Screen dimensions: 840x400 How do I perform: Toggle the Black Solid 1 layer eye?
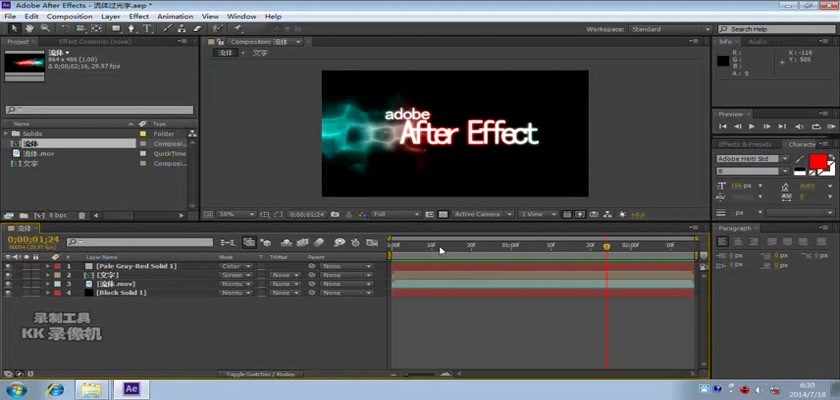[8, 293]
